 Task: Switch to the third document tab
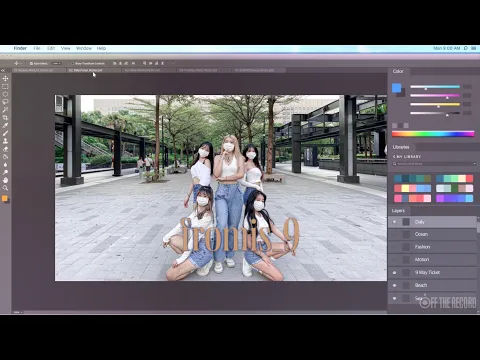pyautogui.click(x=148, y=70)
